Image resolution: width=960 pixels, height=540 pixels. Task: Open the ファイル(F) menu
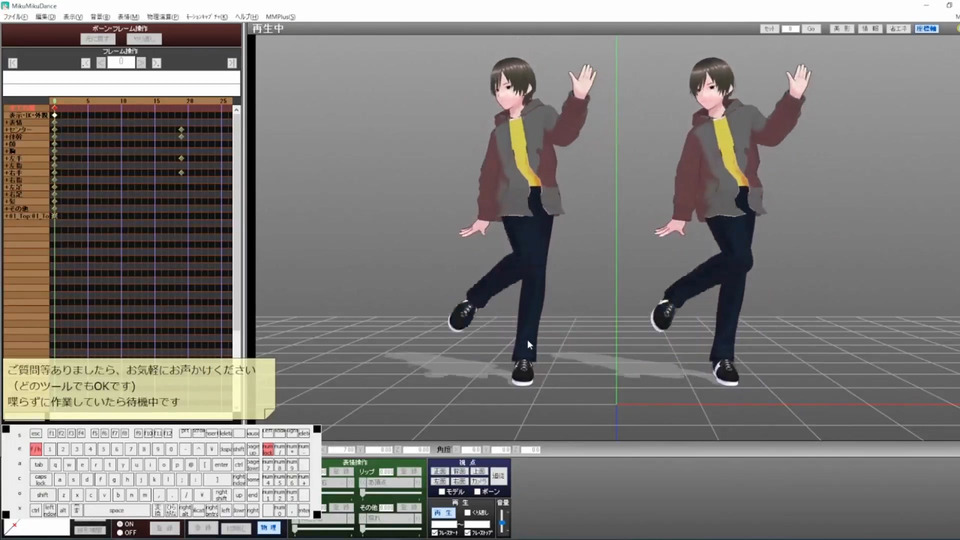[15, 17]
